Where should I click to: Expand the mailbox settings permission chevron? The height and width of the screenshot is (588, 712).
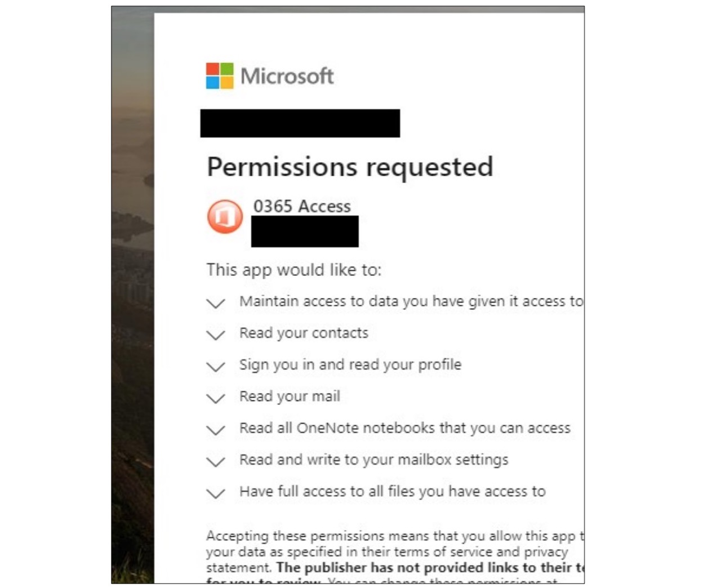(x=215, y=462)
